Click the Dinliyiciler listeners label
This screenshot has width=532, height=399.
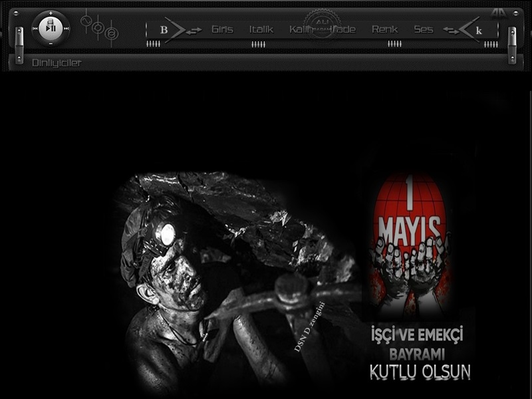57,63
